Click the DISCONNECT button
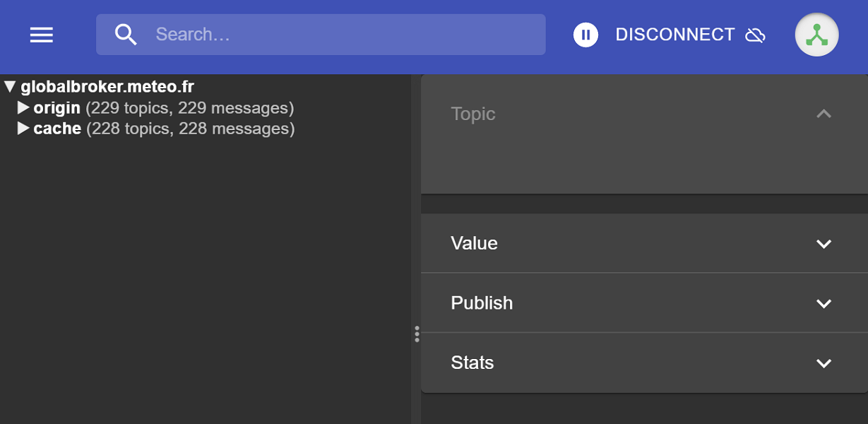 point(674,35)
